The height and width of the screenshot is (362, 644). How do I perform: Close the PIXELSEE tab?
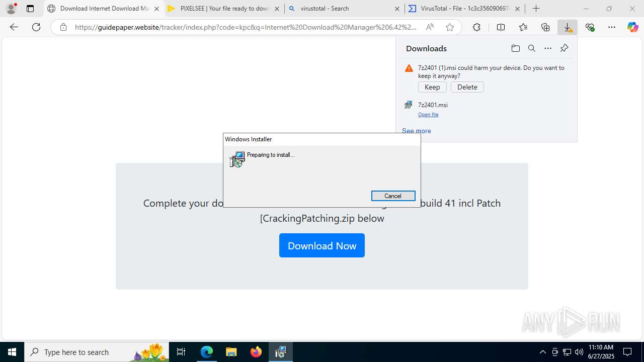click(277, 9)
